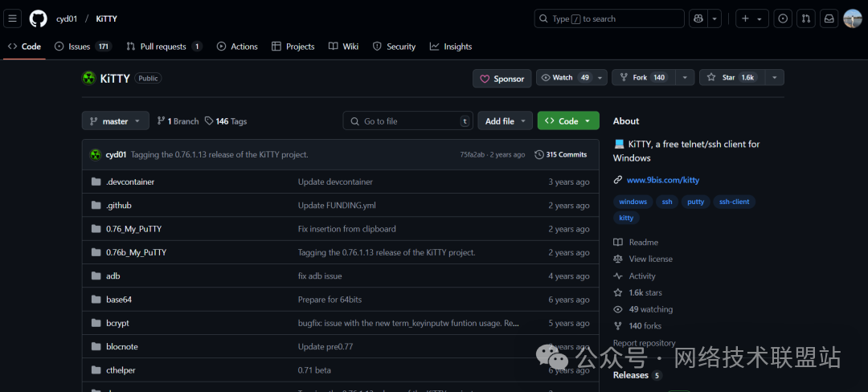This screenshot has width=868, height=392.
Task: Switch to the Projects tab
Action: (x=293, y=47)
